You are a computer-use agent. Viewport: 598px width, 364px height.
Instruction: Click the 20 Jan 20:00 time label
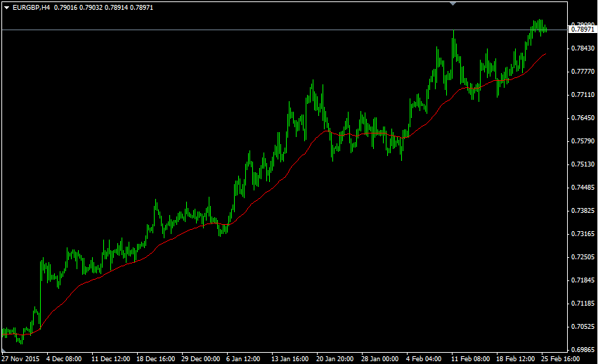pos(335,359)
